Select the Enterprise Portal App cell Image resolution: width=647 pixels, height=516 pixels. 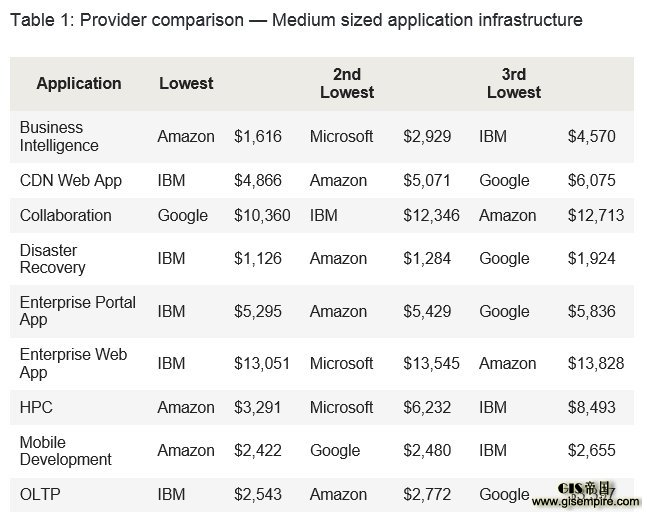(78, 311)
